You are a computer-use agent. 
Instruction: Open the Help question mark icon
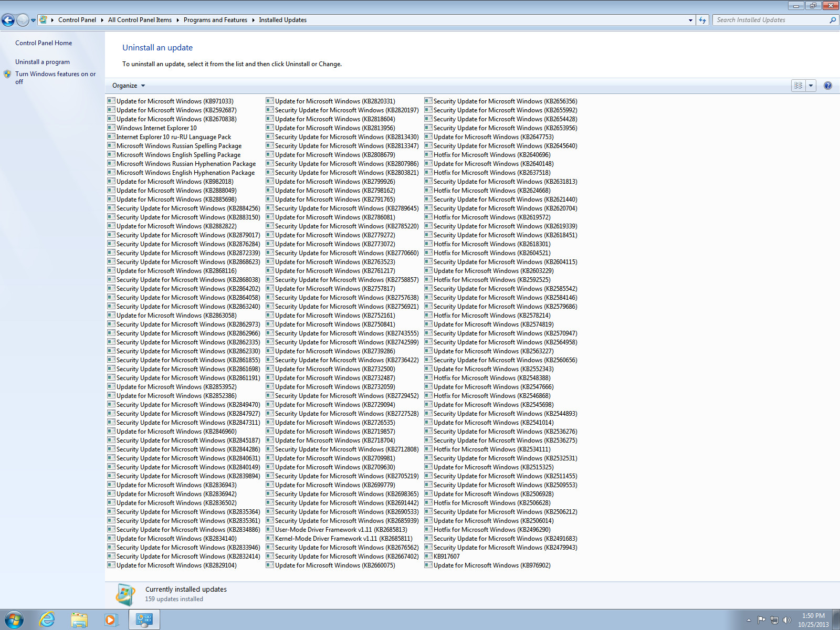[827, 86]
